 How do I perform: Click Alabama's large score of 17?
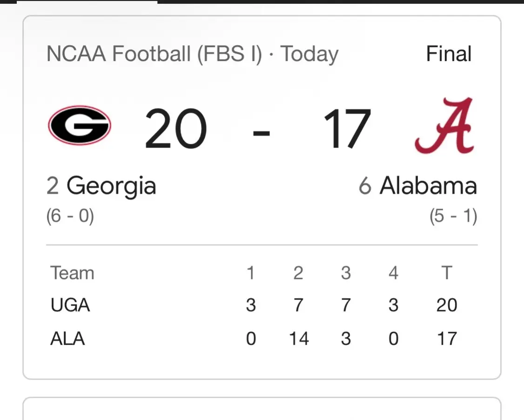[347, 129]
